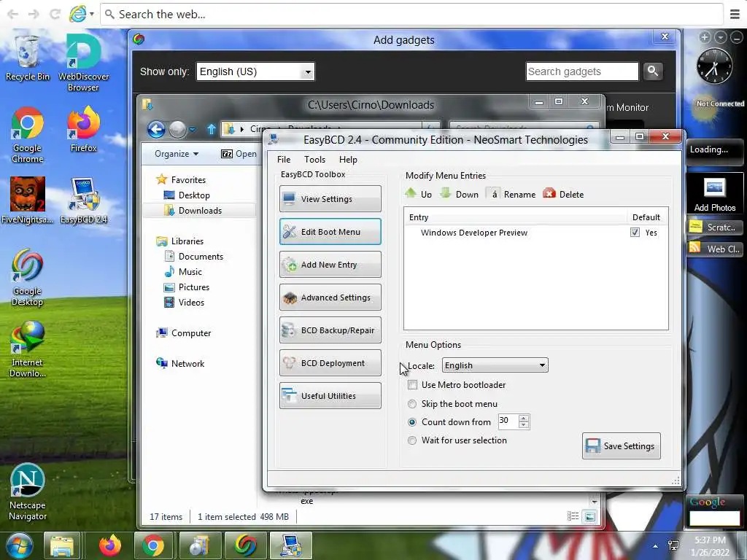The image size is (747, 560).
Task: Open Google Chrome desktop shortcut
Action: (27, 135)
